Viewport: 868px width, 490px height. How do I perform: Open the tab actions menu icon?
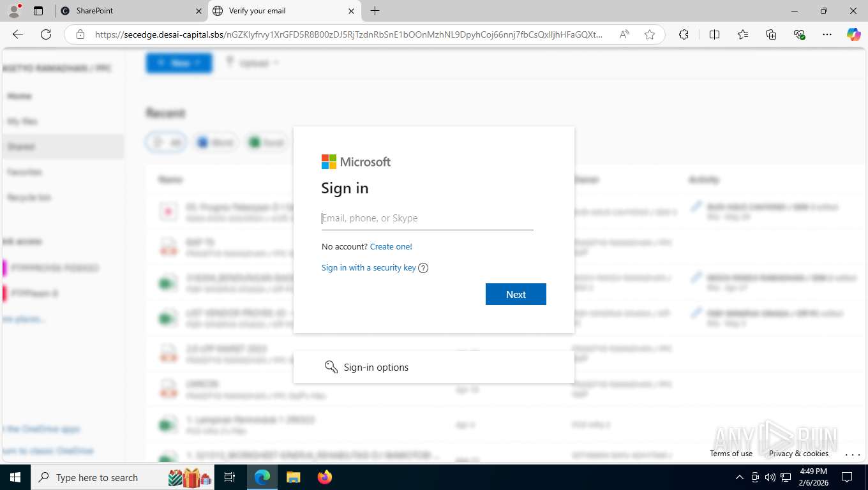[x=38, y=11]
